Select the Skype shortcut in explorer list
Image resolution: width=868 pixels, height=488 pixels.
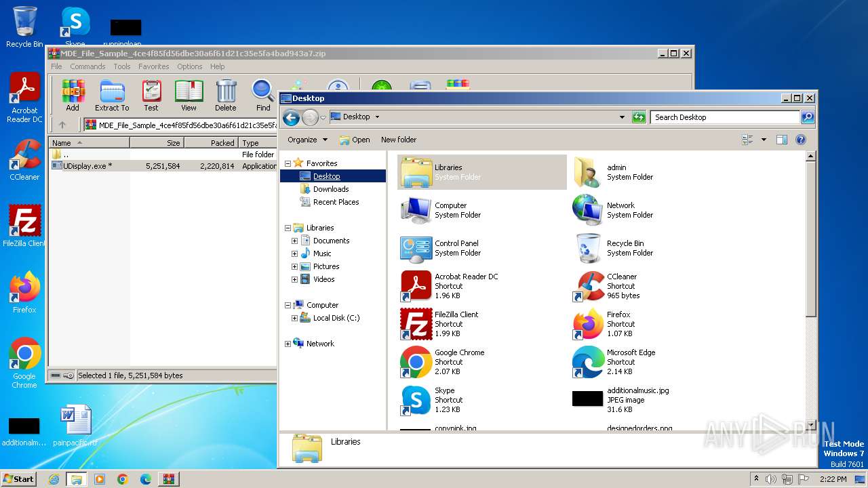tap(482, 400)
